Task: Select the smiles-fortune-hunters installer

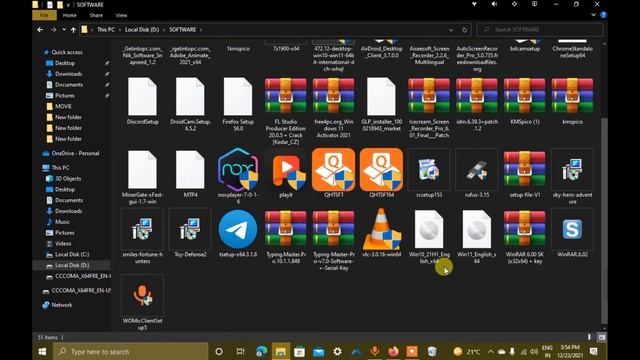Action: 142,229
